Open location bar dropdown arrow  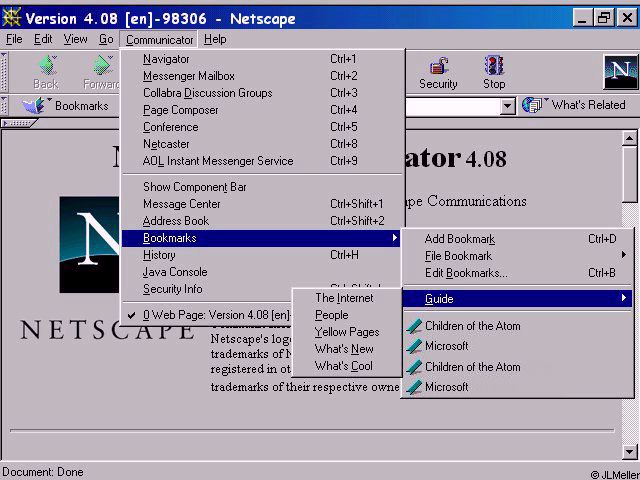[x=507, y=107]
